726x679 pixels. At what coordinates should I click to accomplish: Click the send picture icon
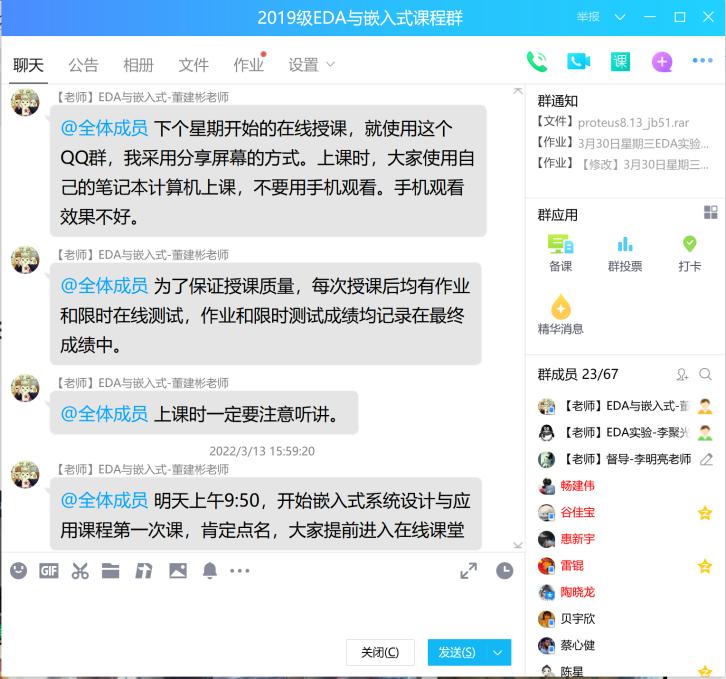pyautogui.click(x=178, y=571)
